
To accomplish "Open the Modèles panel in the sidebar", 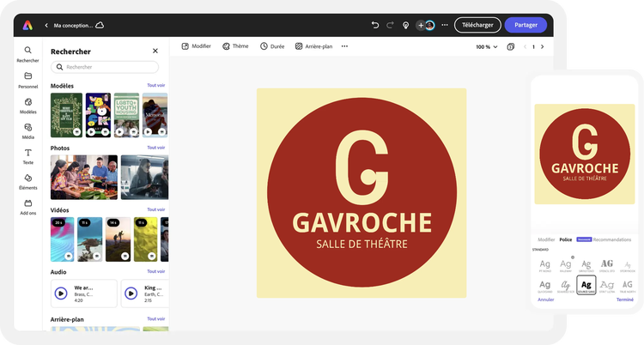I will pyautogui.click(x=28, y=106).
